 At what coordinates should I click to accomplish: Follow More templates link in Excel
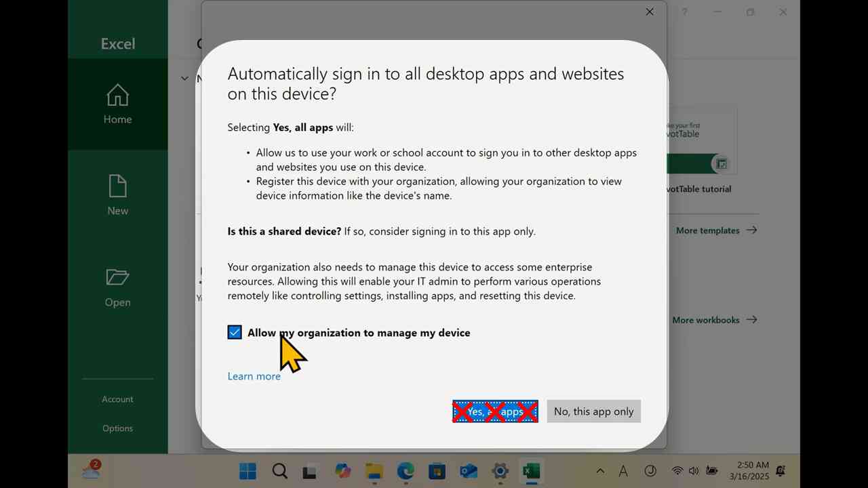tap(716, 230)
